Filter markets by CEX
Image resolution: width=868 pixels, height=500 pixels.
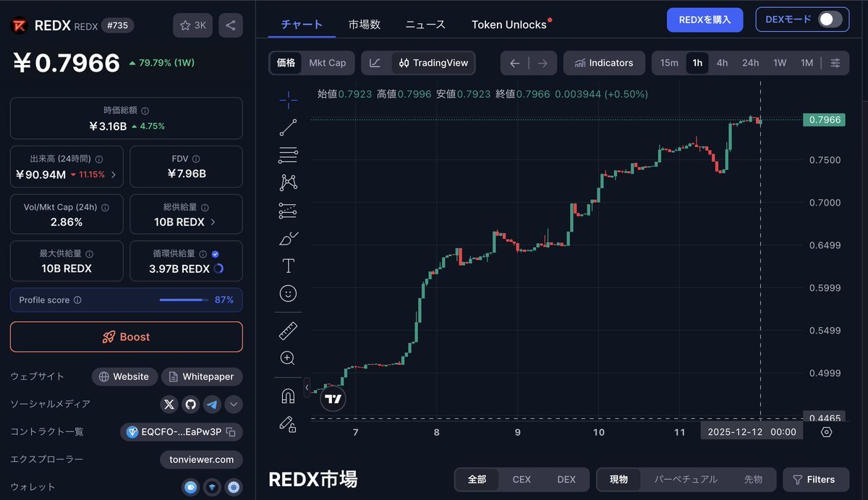pyautogui.click(x=522, y=480)
